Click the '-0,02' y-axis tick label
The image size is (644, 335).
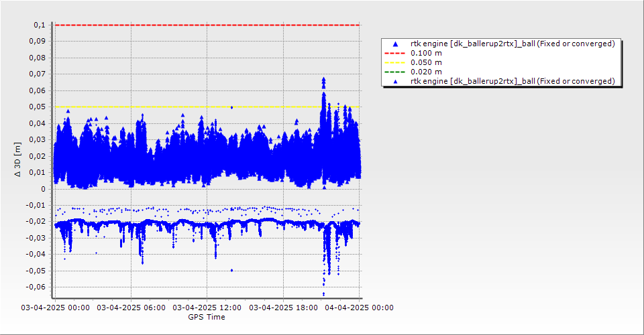tap(36, 221)
